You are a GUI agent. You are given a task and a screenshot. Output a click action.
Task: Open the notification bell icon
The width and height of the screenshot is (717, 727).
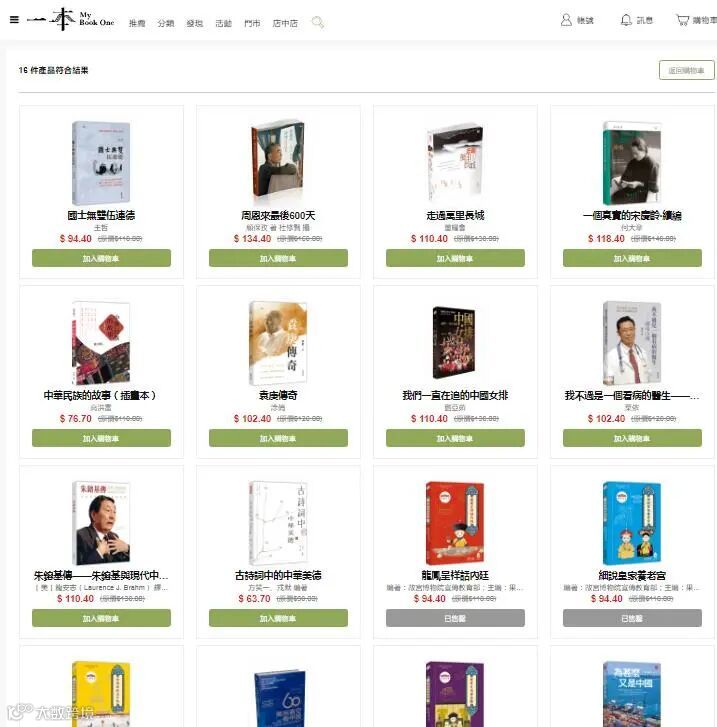626,20
